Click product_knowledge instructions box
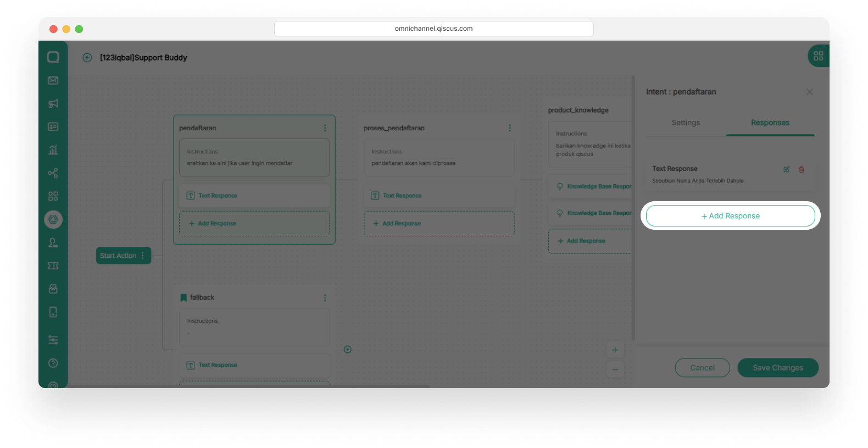 (x=590, y=144)
